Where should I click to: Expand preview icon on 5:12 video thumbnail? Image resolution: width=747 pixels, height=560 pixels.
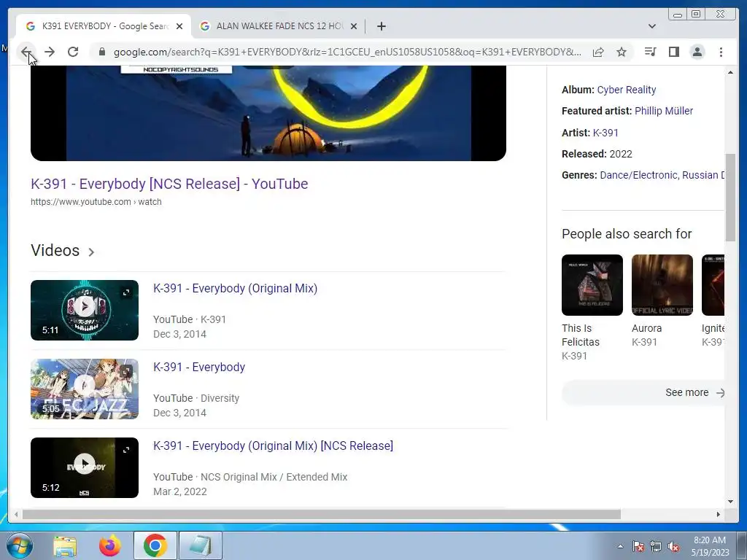click(x=126, y=449)
